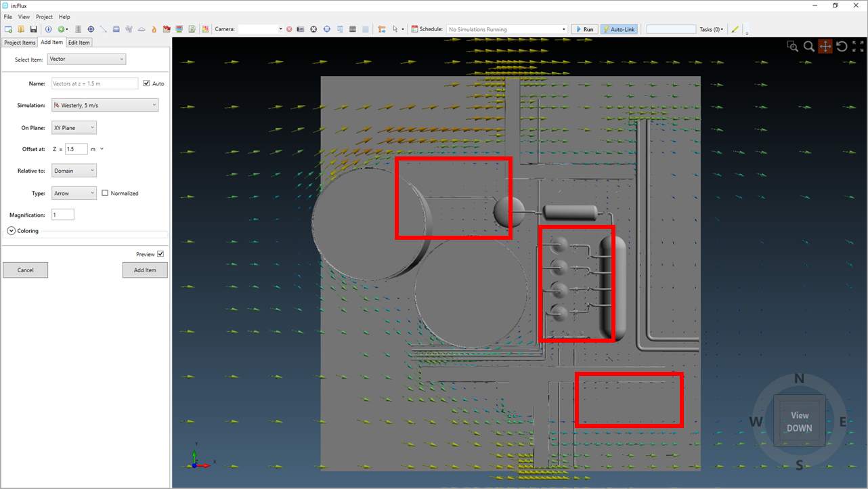Switch to the Edit Item tab

pyautogui.click(x=79, y=42)
